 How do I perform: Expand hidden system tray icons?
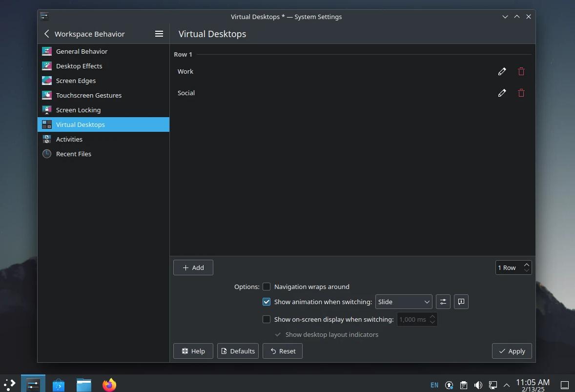(507, 385)
